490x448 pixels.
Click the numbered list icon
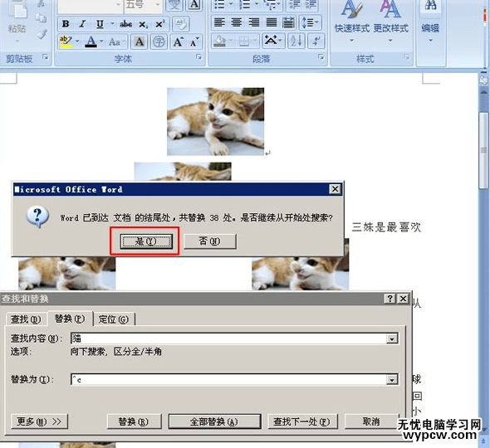tap(244, 4)
